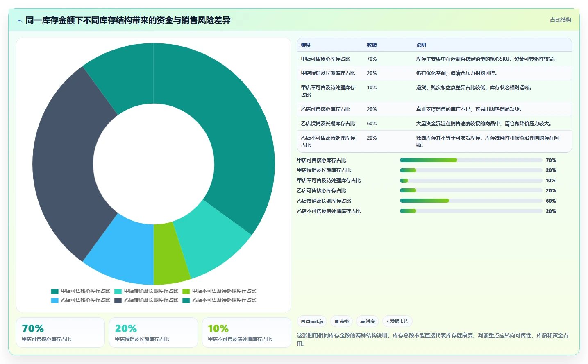Click the description starting with 账面库存并不等于
The height and width of the screenshot is (364, 588).
(488, 142)
